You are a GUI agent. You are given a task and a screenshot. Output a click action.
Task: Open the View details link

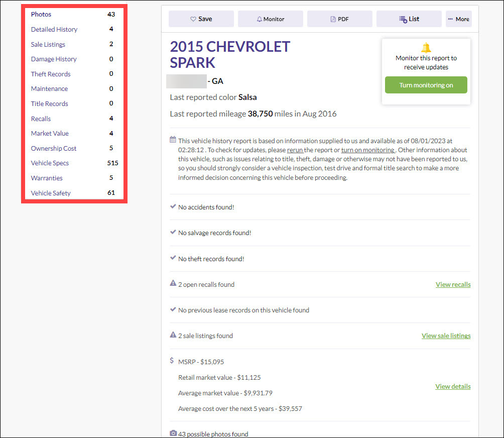[x=453, y=387]
